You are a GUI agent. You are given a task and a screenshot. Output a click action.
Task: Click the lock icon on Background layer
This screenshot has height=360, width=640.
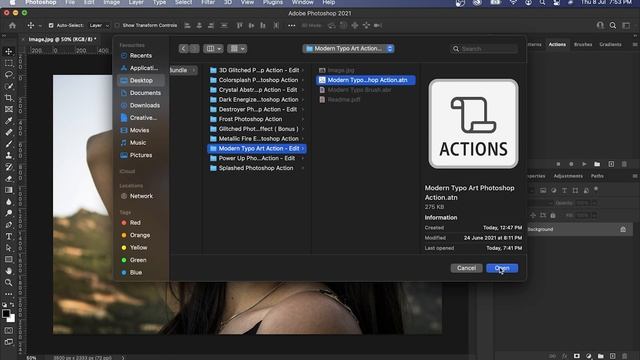click(623, 229)
